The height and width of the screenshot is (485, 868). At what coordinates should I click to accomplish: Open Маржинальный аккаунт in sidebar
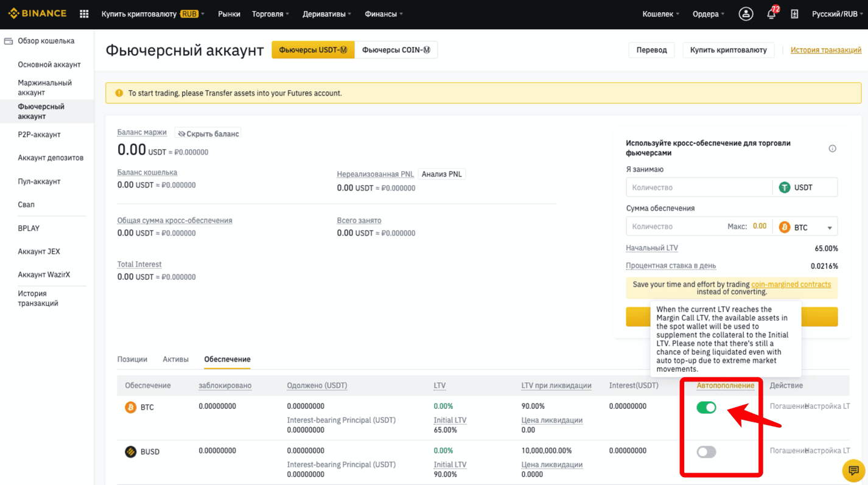[x=45, y=88]
